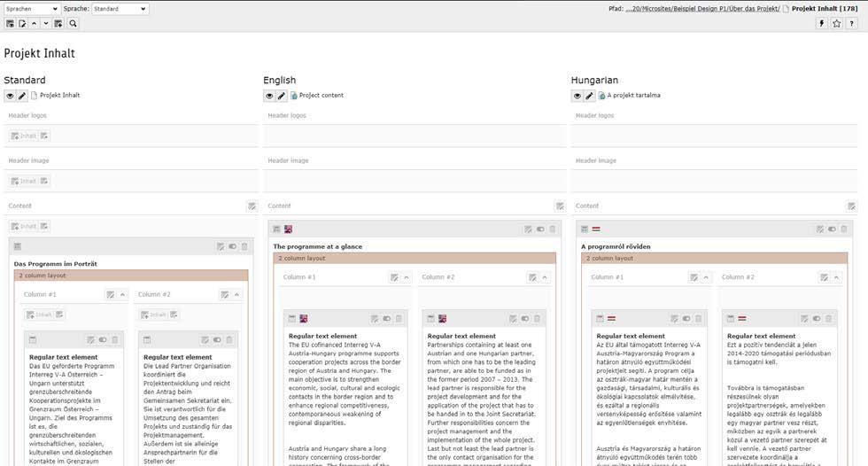
Task: Click the Das Programm im Porträt heading
Action: (55, 264)
